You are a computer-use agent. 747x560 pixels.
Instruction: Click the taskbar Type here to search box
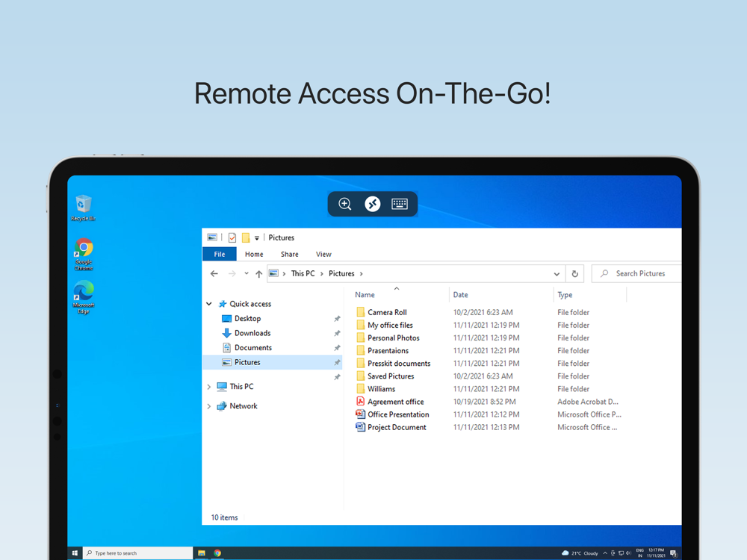pos(137,553)
